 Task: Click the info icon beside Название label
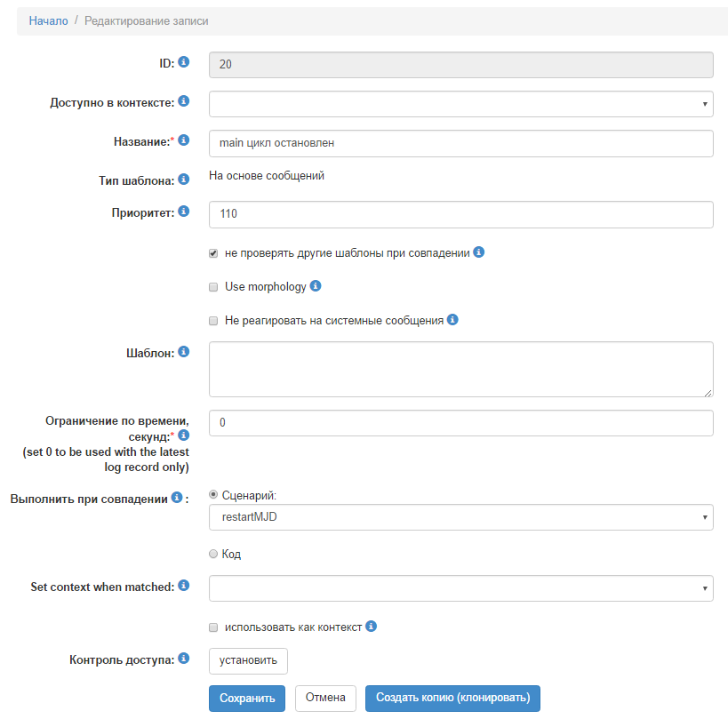coord(183,140)
